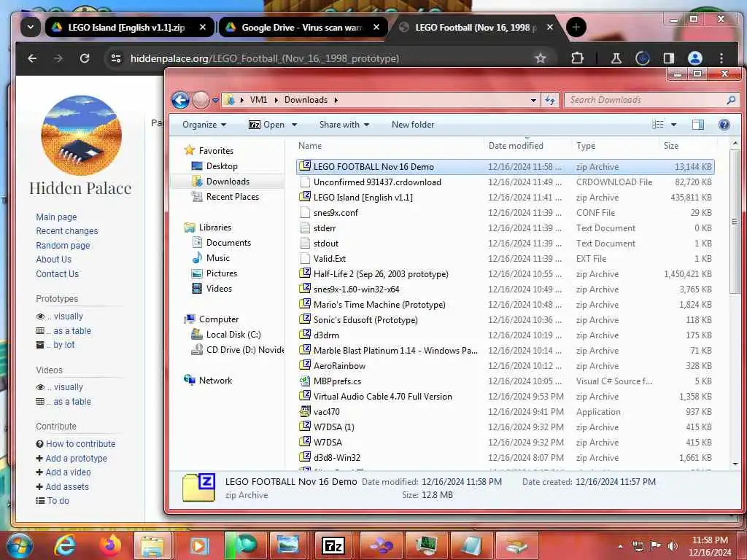
Task: Expand the address bar history dropdown
Action: 533,101
